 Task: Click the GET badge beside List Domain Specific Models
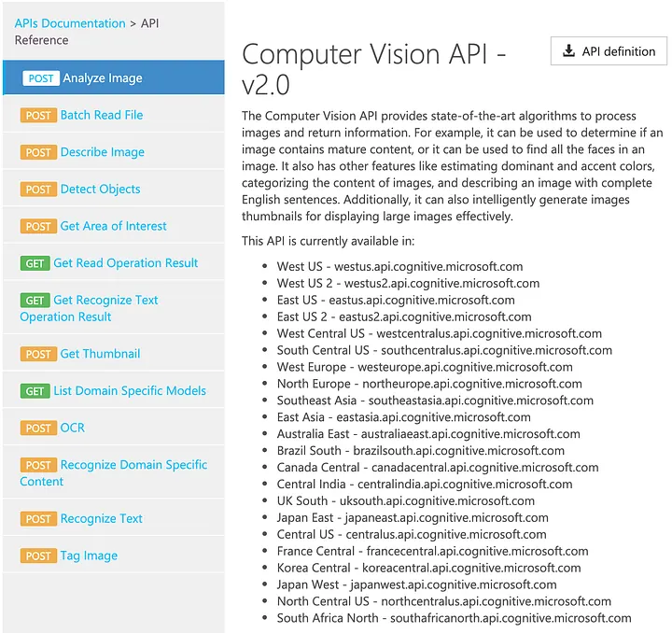click(x=35, y=391)
